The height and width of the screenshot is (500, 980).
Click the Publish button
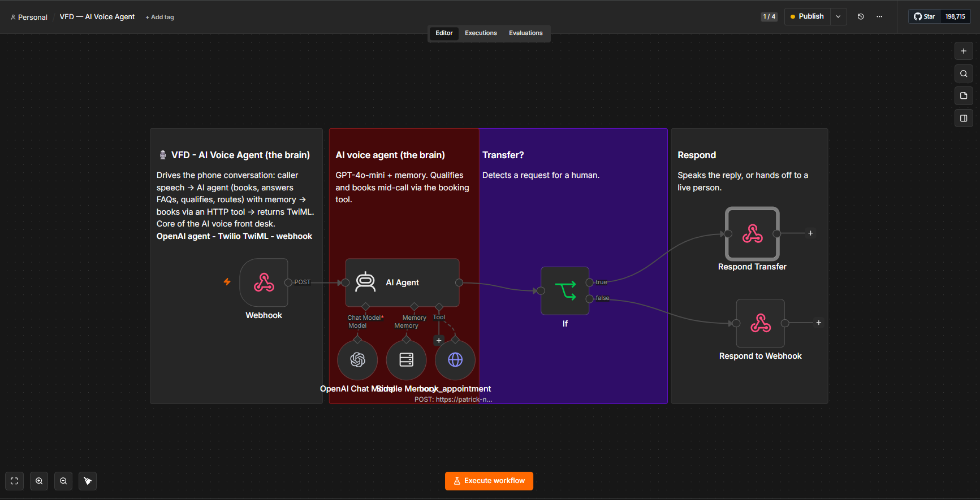[808, 16]
